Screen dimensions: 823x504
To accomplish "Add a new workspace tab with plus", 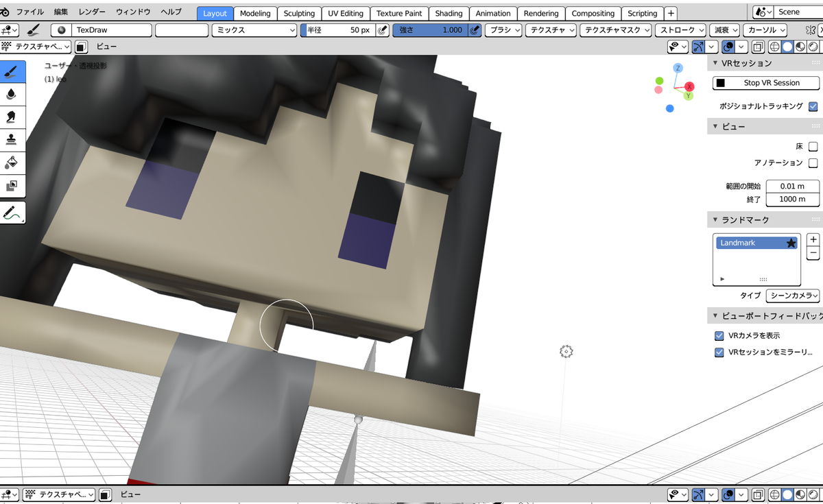I will click(x=671, y=13).
